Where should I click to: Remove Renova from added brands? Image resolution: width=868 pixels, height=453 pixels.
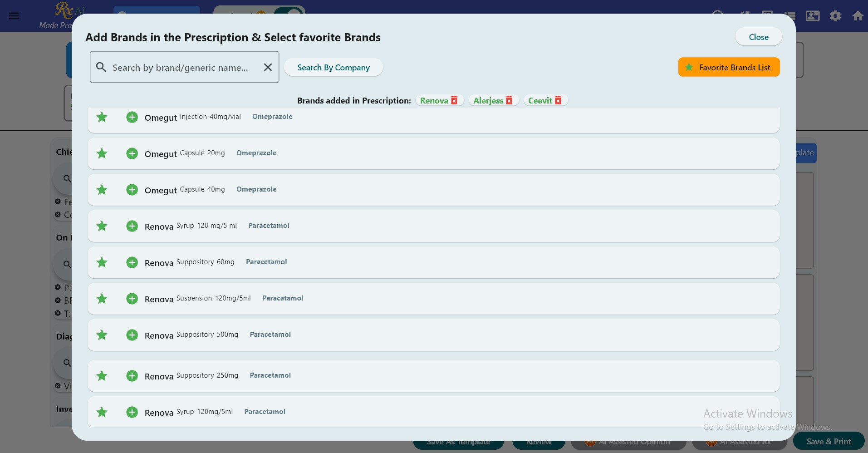pos(454,100)
